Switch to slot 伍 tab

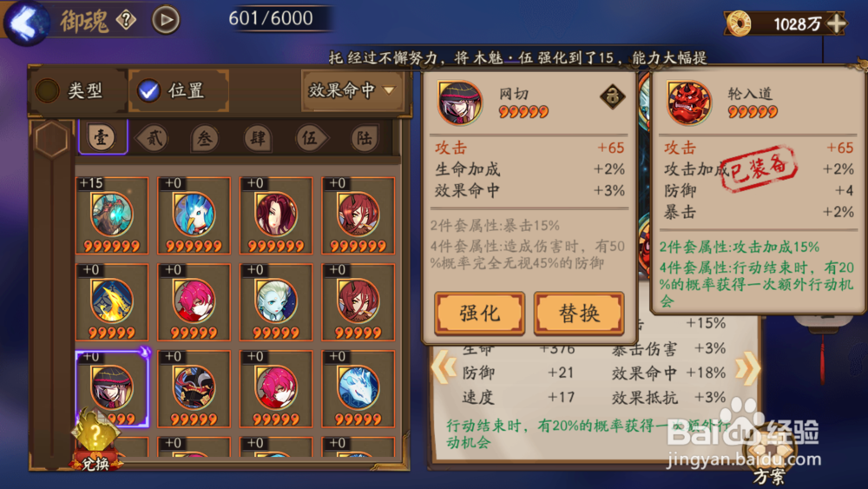[310, 138]
